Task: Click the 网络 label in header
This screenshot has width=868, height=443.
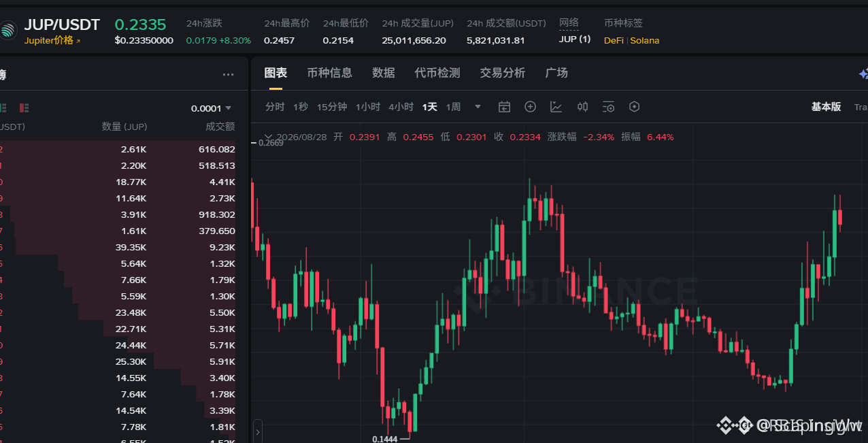Action: click(569, 22)
